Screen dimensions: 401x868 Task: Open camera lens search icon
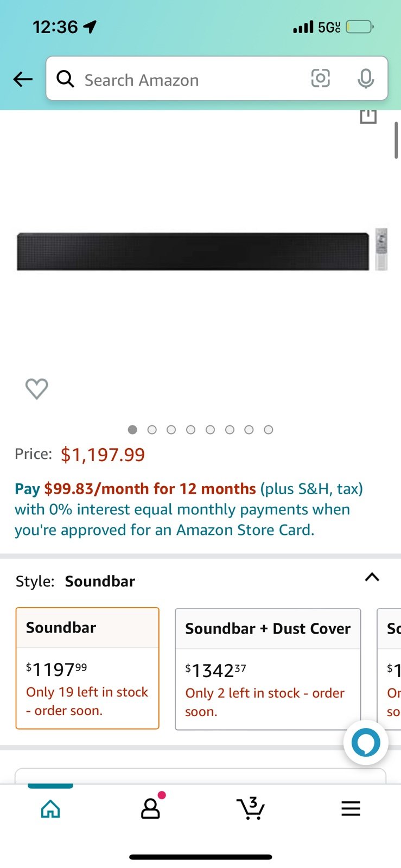coord(320,79)
